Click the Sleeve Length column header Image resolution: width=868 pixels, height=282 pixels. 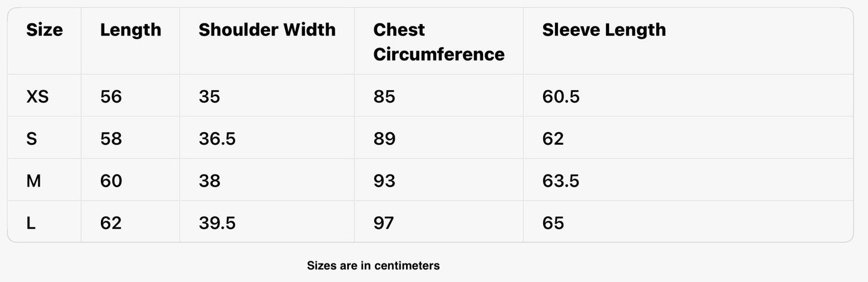[x=604, y=30]
